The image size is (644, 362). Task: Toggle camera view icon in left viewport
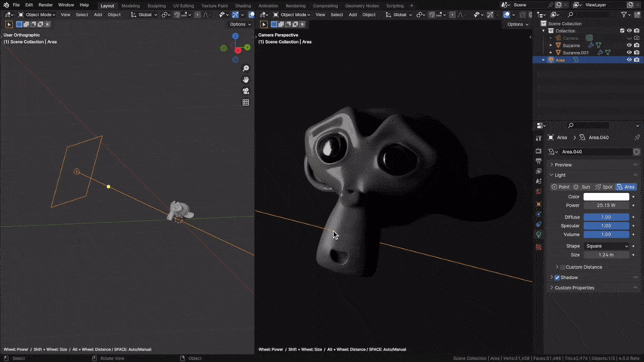click(246, 91)
